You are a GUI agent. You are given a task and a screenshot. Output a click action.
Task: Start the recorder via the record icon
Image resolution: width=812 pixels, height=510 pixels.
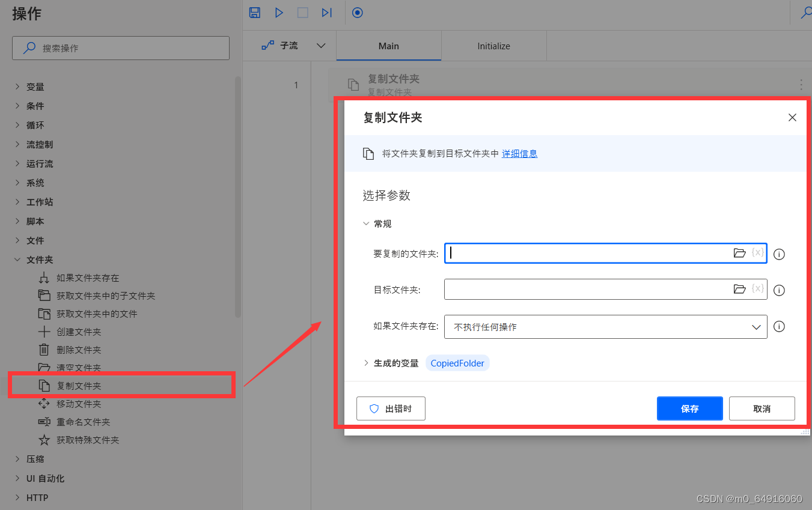pyautogui.click(x=358, y=12)
